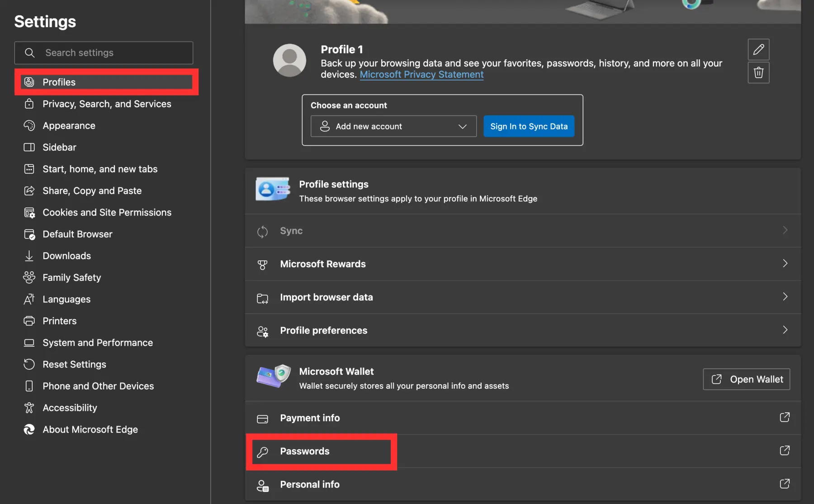
Task: Click the Cookies and Site Permissions icon
Action: 29,212
